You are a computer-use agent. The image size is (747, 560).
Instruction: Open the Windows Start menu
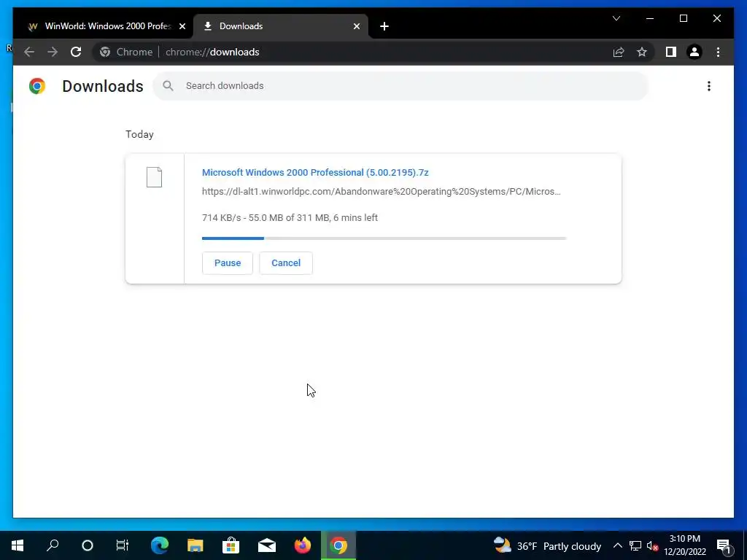tap(18, 545)
